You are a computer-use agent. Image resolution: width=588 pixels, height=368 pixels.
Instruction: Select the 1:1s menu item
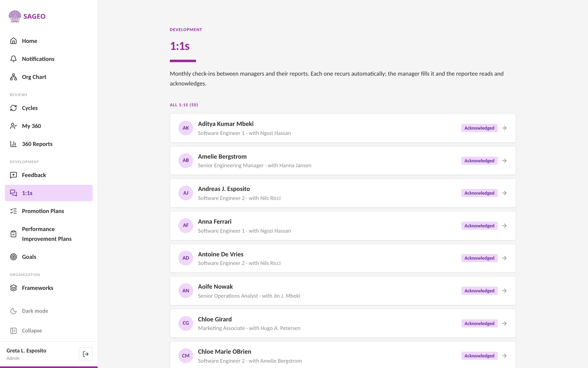(49, 193)
